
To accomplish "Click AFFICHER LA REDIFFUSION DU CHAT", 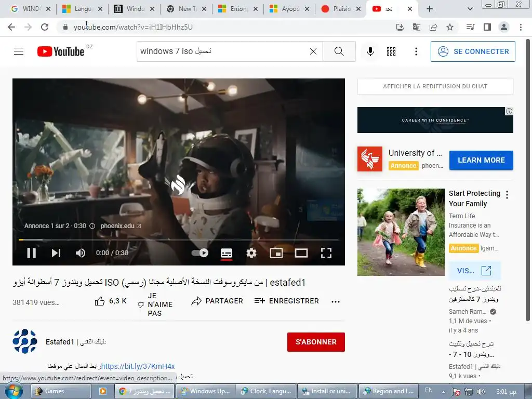I will (435, 87).
